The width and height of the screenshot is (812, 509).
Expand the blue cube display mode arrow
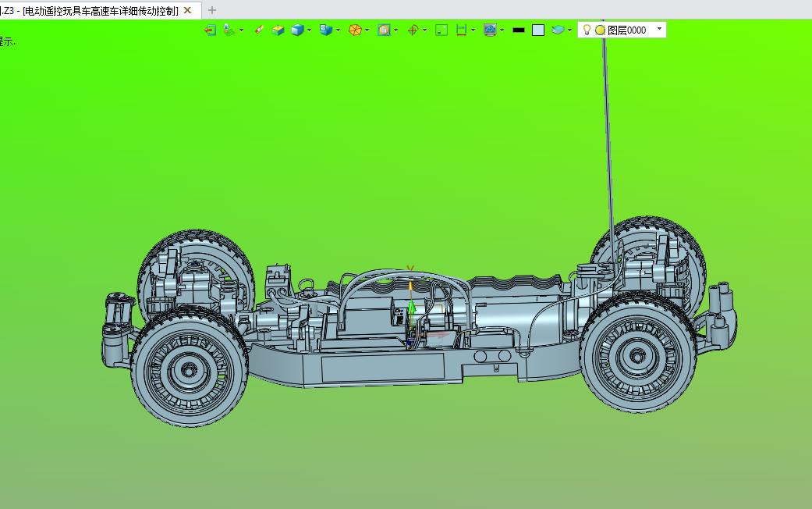point(309,30)
